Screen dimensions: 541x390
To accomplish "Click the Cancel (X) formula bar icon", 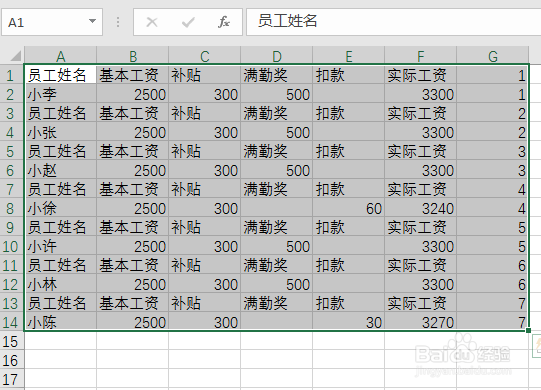I will [152, 22].
